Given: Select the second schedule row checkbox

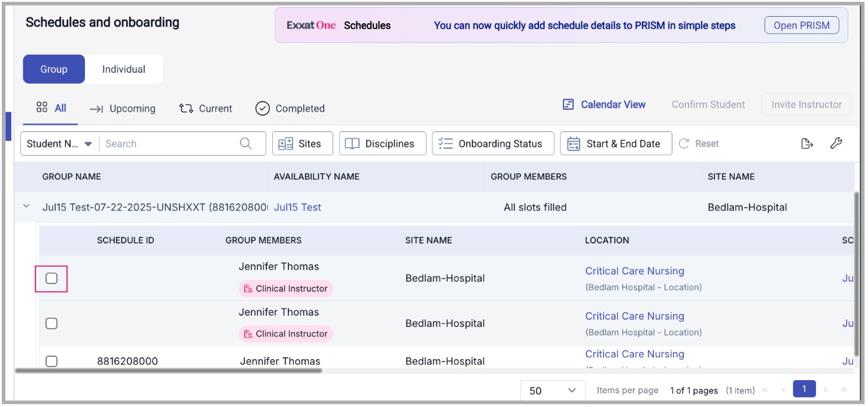Looking at the screenshot, I should [51, 323].
